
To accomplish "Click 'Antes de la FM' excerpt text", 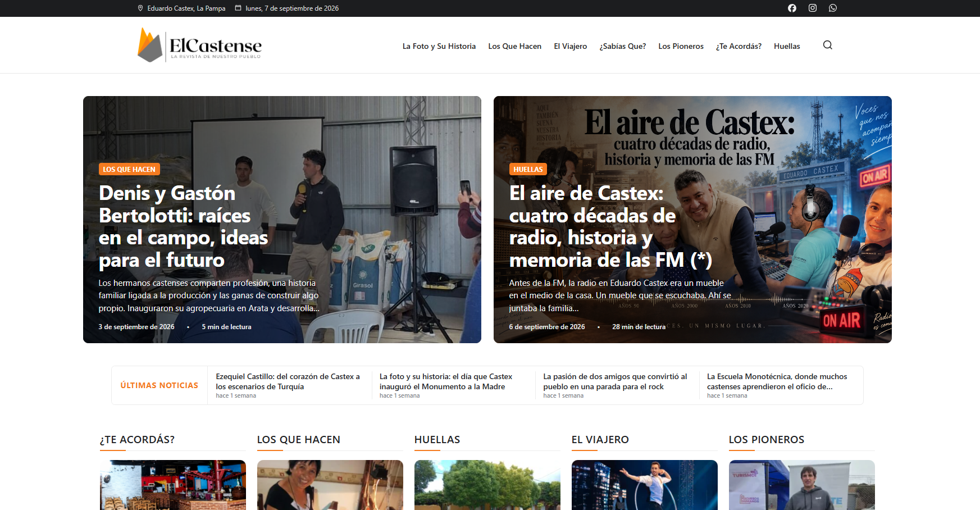I will pos(620,295).
